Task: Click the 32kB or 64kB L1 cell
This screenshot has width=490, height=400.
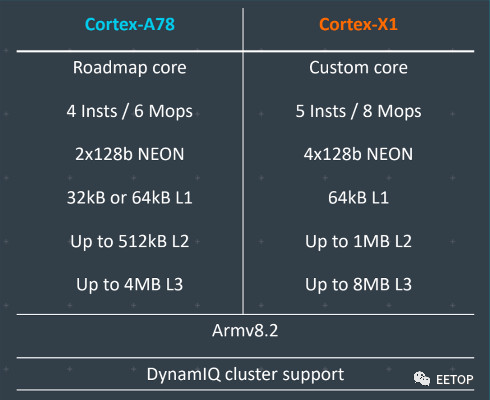Action: coord(130,198)
